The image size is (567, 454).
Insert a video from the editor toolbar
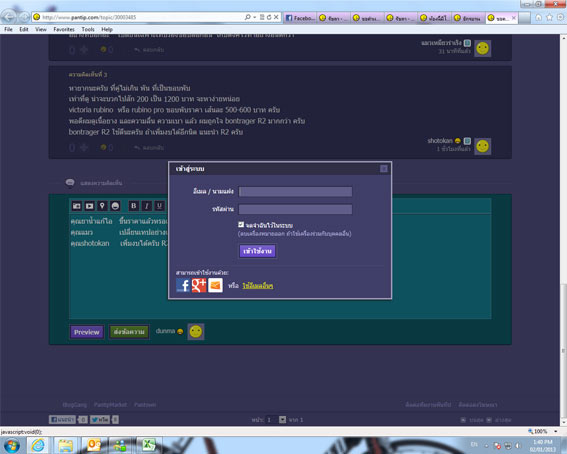pos(89,206)
